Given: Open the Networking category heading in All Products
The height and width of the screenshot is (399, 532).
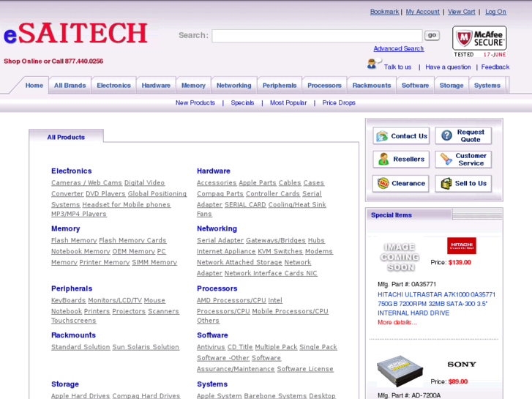Looking at the screenshot, I should (x=217, y=228).
